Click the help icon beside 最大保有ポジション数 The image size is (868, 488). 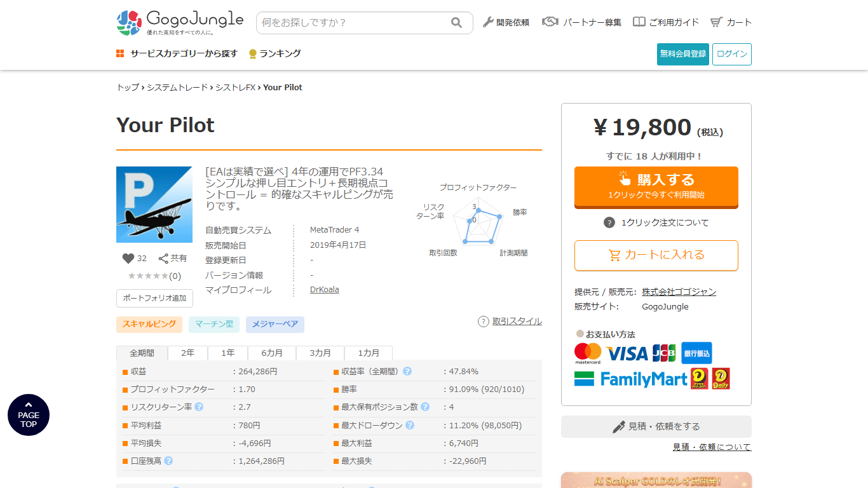(425, 407)
